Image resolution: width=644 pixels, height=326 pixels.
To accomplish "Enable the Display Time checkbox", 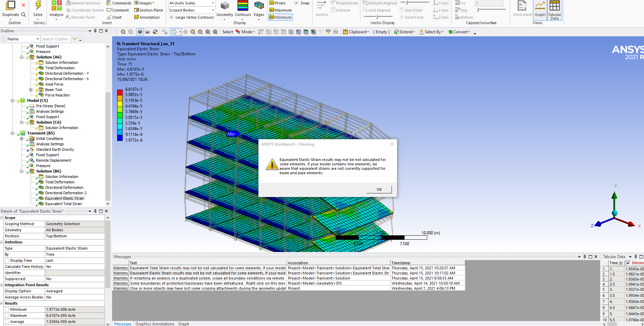I will coord(7,260).
